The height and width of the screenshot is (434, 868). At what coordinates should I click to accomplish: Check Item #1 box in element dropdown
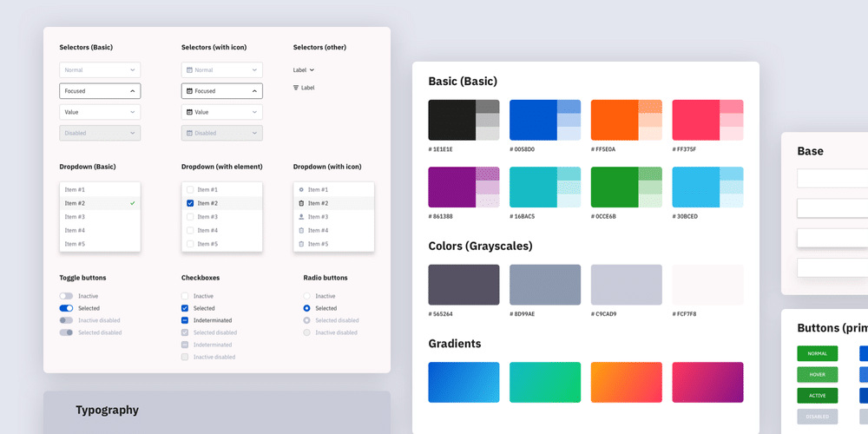(x=190, y=189)
